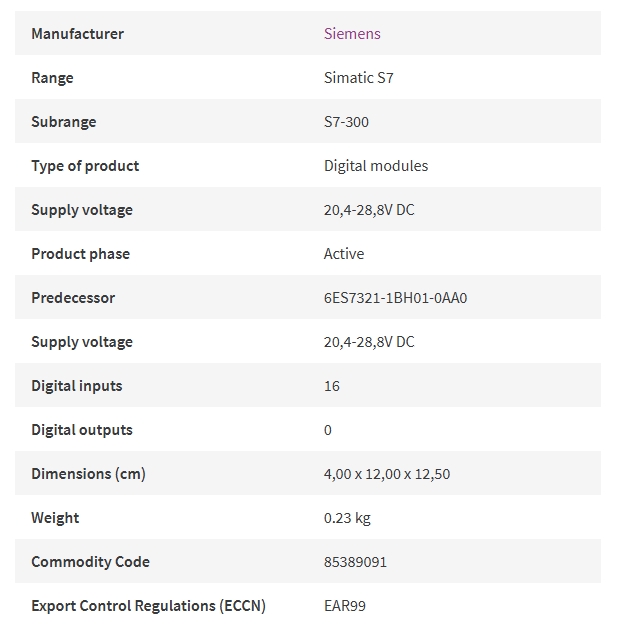Click the Type of product label
The image size is (623, 635).
coord(85,166)
